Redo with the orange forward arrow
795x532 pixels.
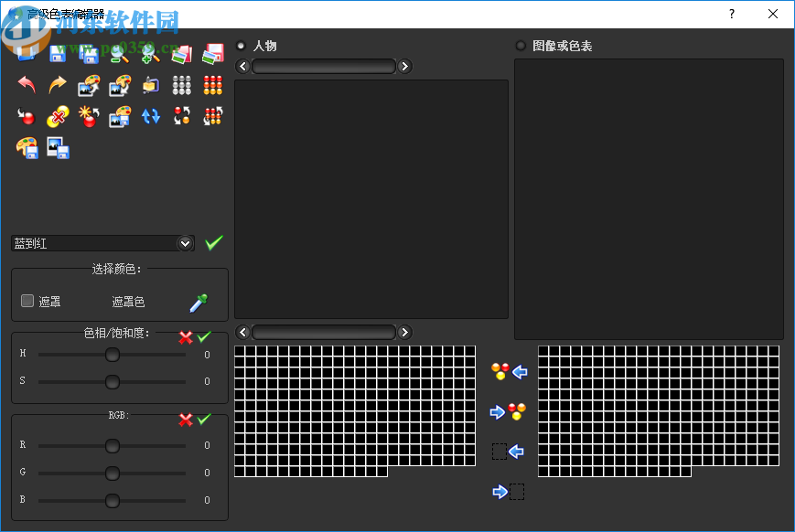(58, 85)
